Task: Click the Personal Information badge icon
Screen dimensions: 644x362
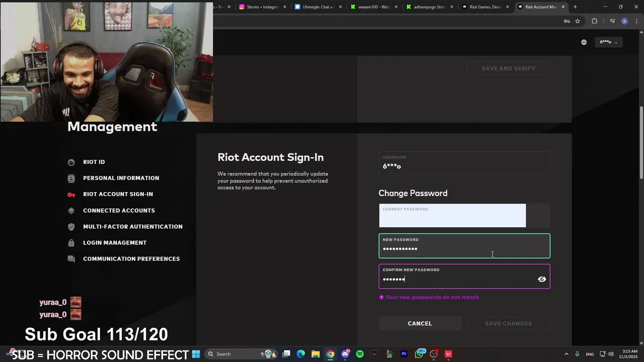Action: pyautogui.click(x=71, y=178)
